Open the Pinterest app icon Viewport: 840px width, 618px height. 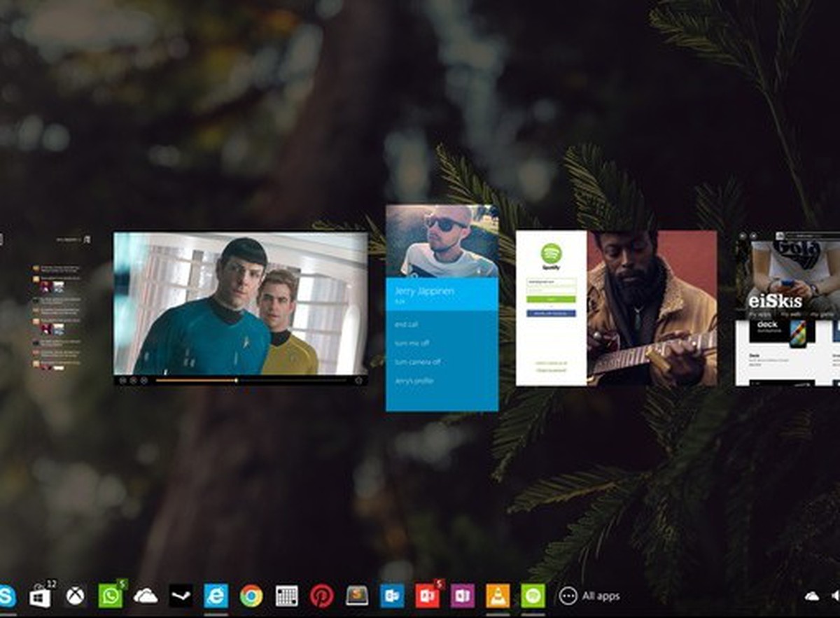[321, 596]
